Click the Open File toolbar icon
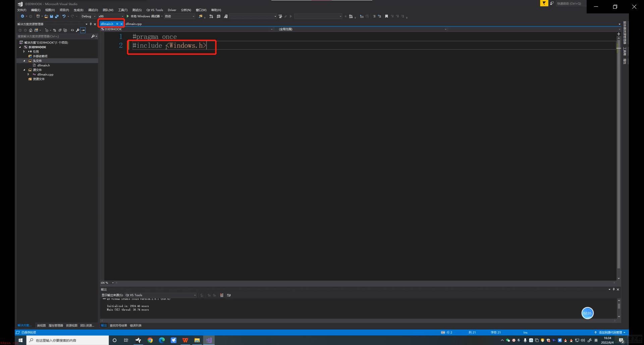Viewport: 644px width, 345px height. [46, 16]
